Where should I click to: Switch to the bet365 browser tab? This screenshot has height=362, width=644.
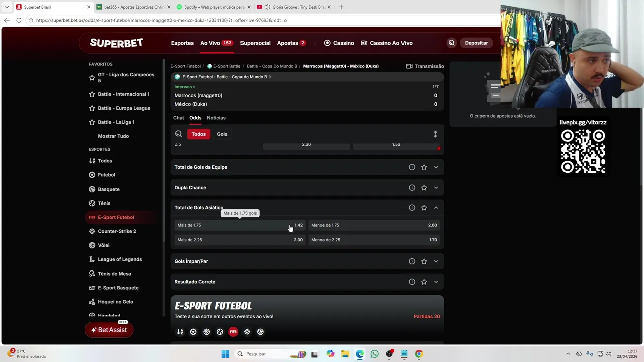[x=133, y=7]
